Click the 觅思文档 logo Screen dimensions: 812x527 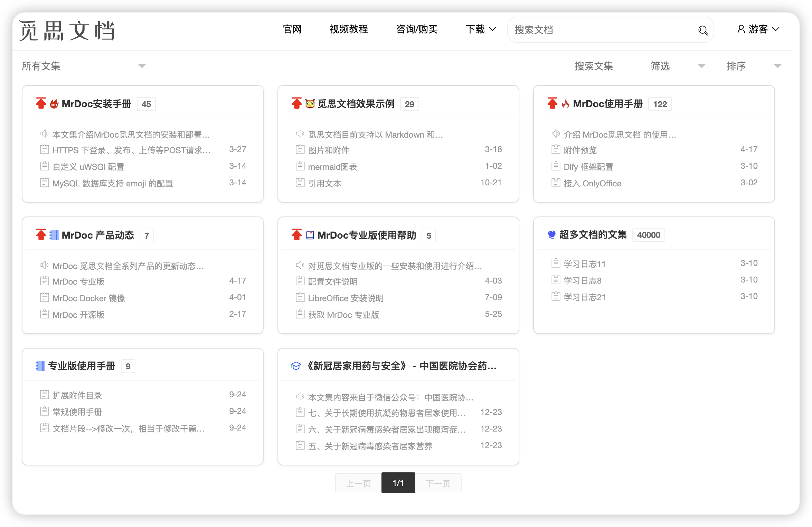coord(67,31)
